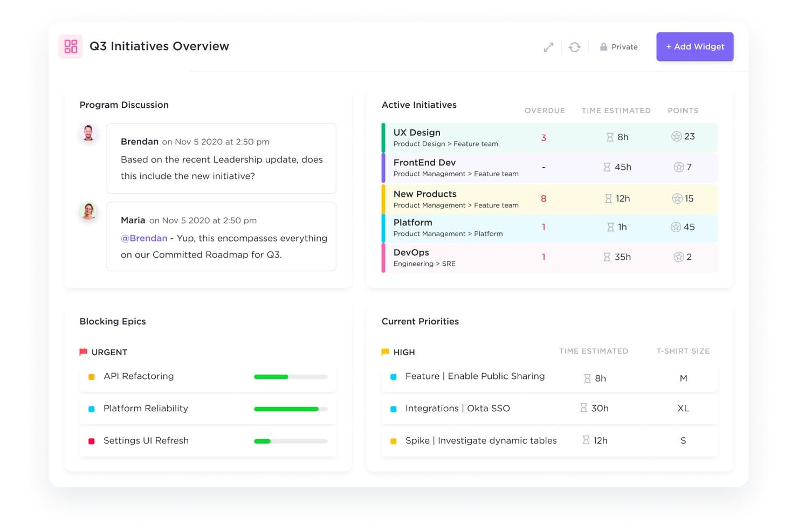Open the DevOps initiative
This screenshot has height=532, width=798.
(549, 258)
